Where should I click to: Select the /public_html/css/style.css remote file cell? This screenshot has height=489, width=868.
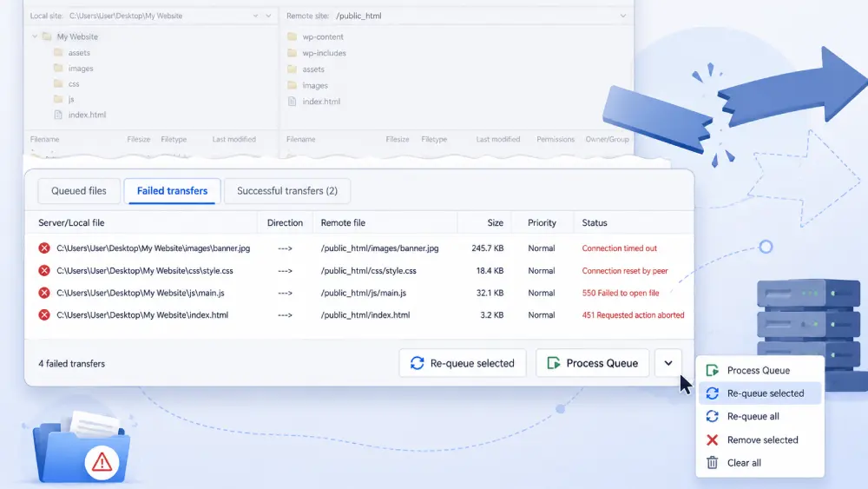click(x=368, y=271)
